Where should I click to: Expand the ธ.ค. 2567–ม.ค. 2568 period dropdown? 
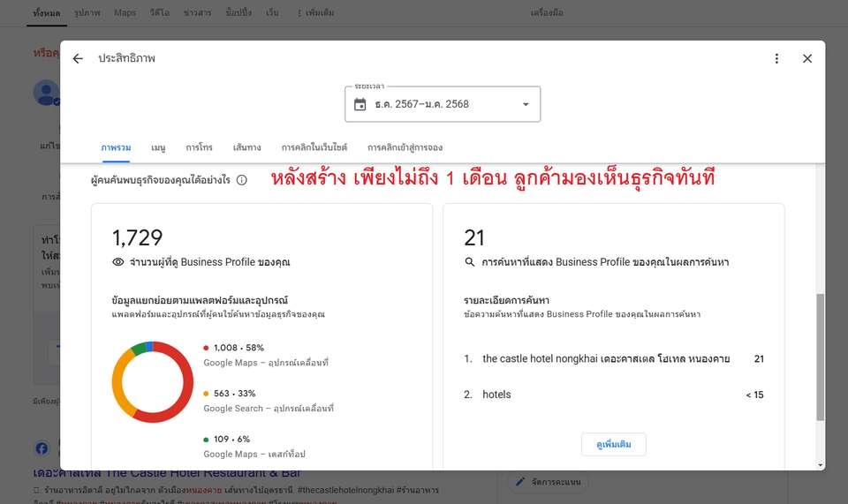click(x=526, y=104)
